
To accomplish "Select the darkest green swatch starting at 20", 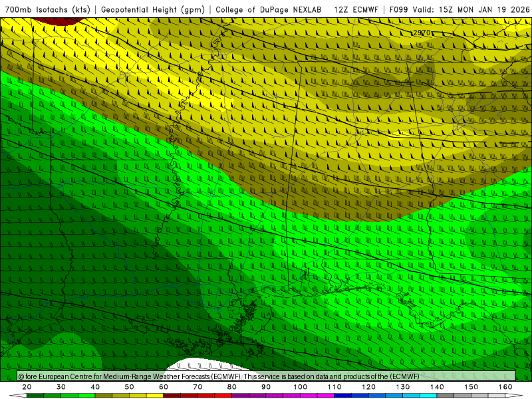I will 35,395.
